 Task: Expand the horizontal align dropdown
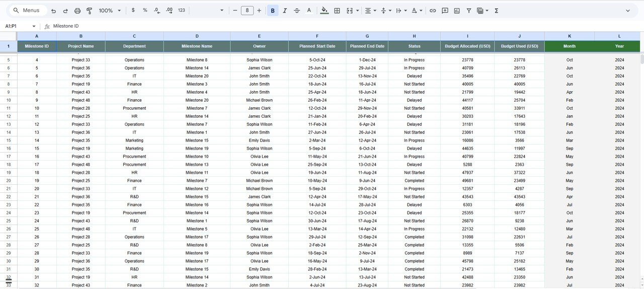(370, 11)
